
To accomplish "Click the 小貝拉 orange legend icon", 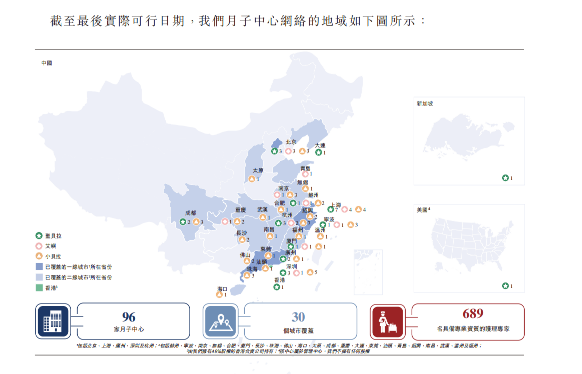I will click(39, 256).
